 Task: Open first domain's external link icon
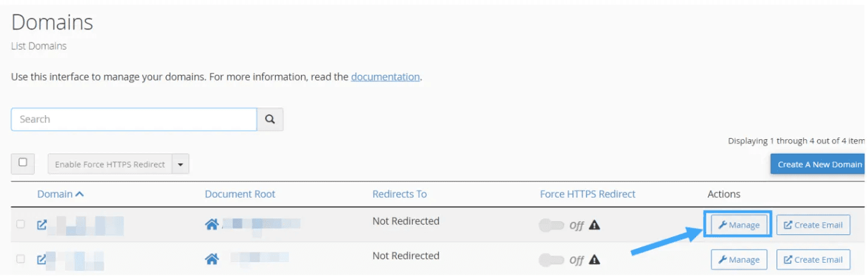point(42,225)
